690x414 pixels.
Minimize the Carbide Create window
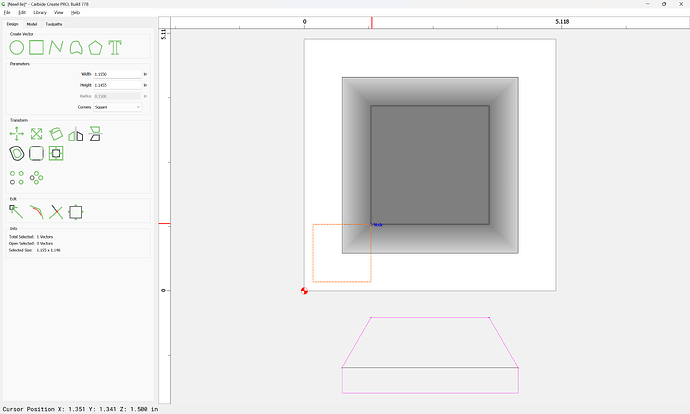[648, 4]
